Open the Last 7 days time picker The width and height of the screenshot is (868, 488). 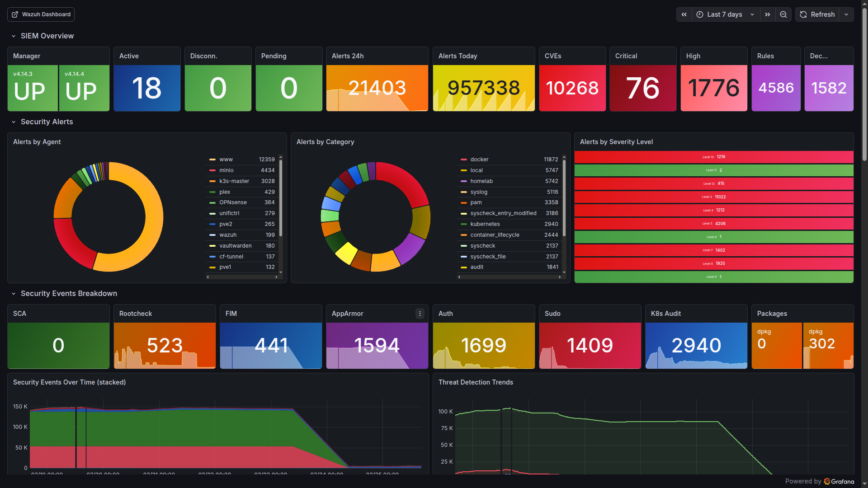725,14
